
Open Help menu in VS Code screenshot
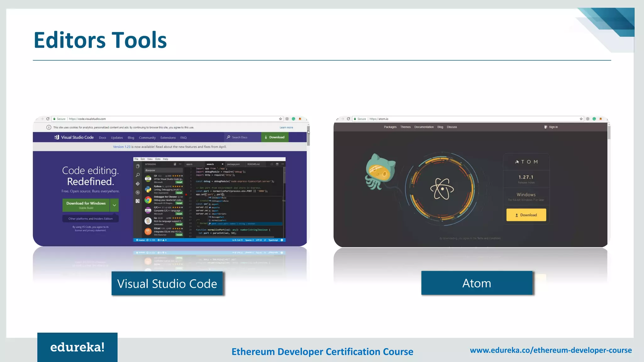click(165, 159)
